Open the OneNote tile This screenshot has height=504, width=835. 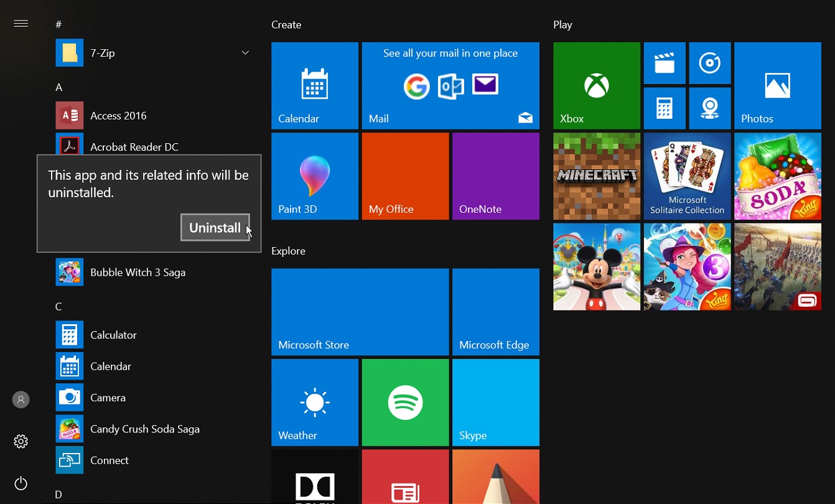[496, 176]
